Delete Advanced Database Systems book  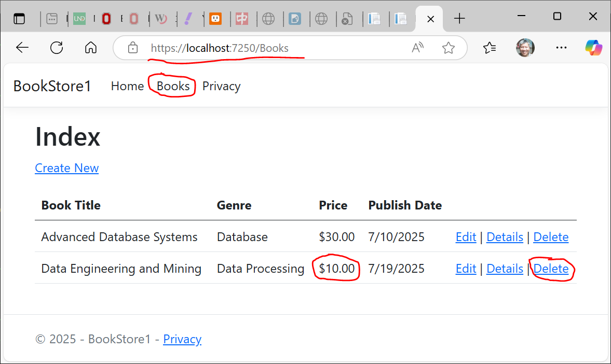pos(551,236)
